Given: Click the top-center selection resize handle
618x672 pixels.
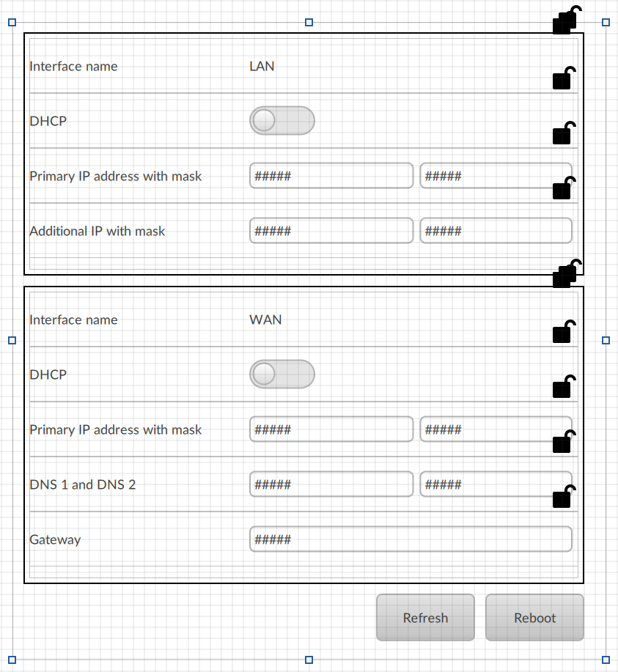Looking at the screenshot, I should point(309,23).
